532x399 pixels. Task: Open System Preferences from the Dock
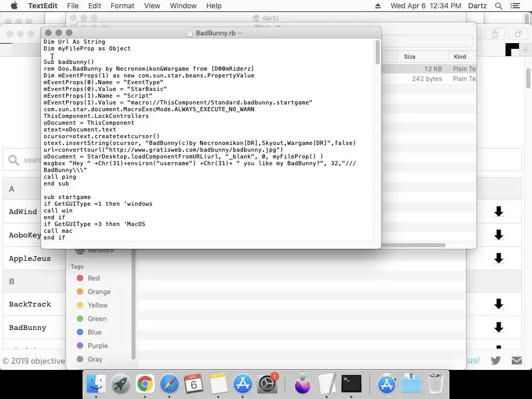pyautogui.click(x=268, y=384)
